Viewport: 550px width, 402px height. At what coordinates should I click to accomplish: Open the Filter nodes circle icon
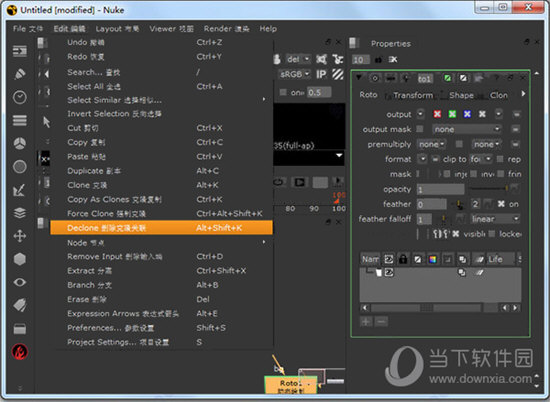tap(20, 167)
